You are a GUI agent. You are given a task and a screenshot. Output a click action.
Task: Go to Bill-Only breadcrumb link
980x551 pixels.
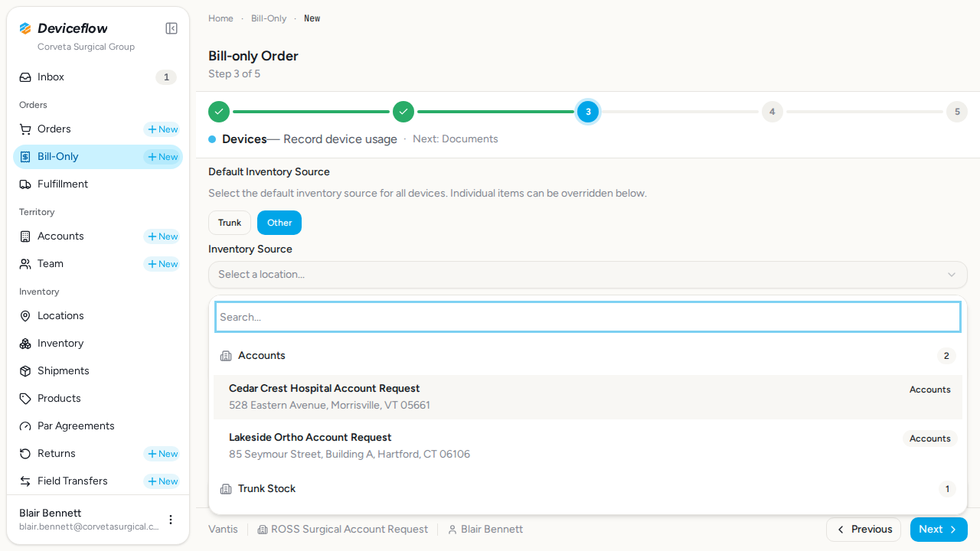269,18
